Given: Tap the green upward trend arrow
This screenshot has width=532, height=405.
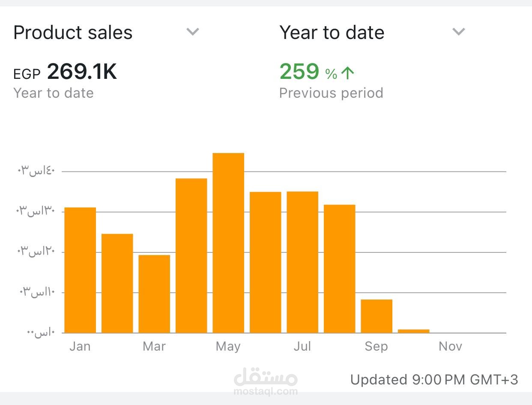Looking at the screenshot, I should 347,73.
